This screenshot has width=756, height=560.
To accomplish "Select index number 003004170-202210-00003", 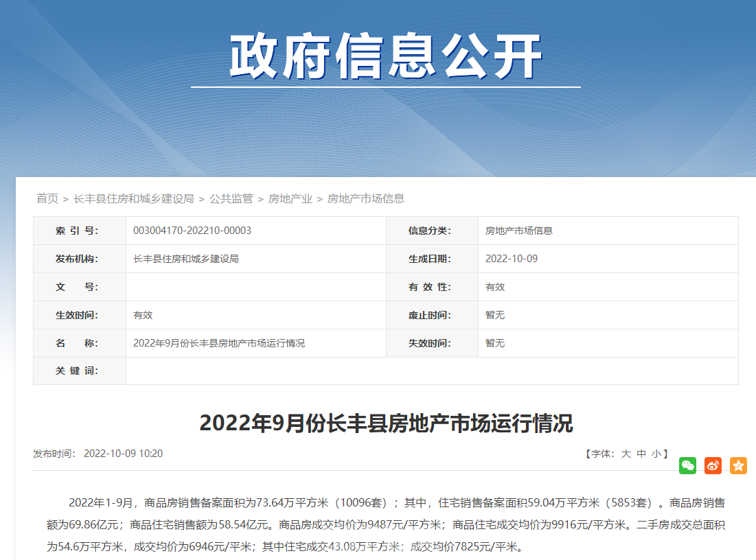I will pos(192,231).
